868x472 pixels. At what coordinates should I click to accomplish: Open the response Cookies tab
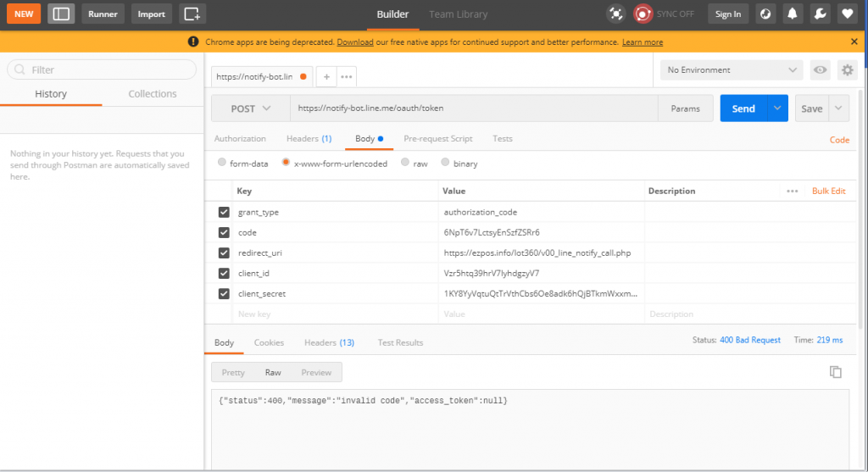[269, 342]
